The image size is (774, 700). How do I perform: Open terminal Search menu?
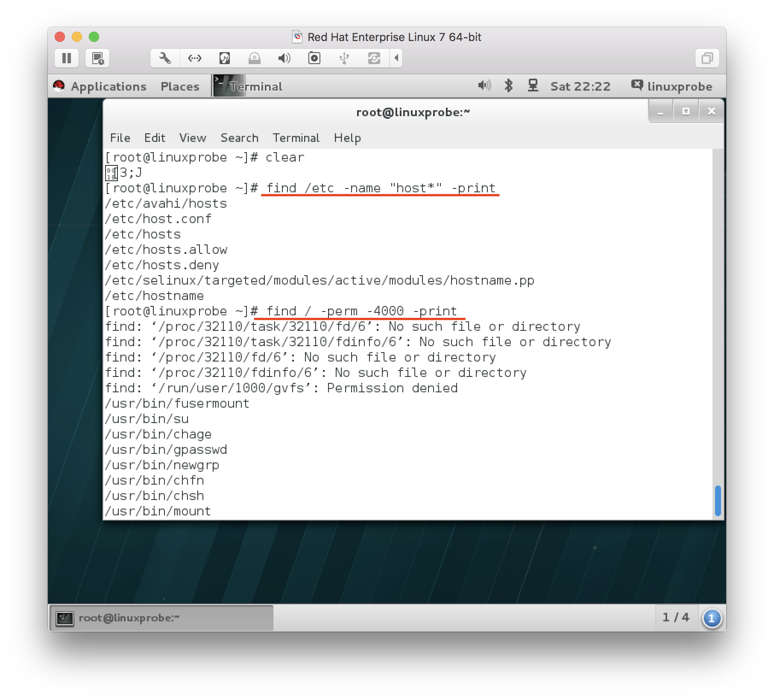click(x=239, y=138)
